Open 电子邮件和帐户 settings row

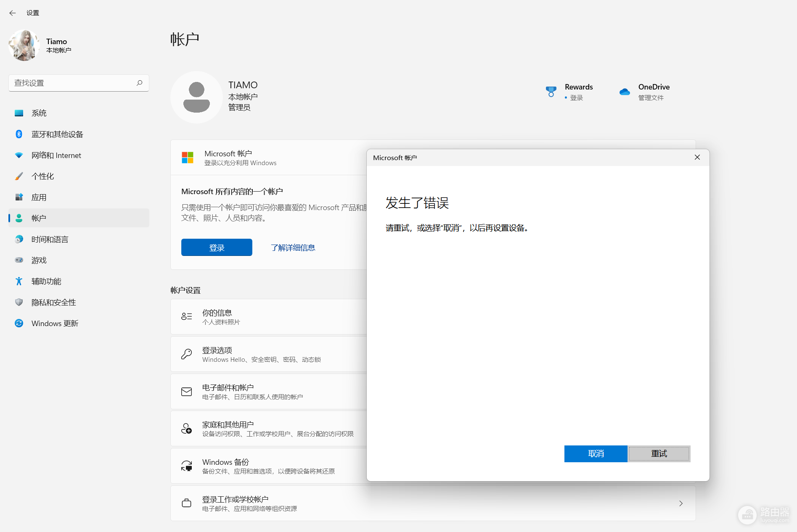(269, 392)
